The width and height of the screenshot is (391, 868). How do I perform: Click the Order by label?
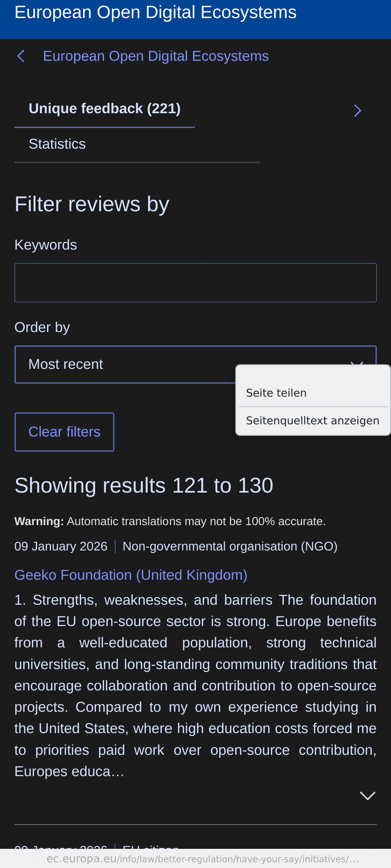(x=42, y=327)
